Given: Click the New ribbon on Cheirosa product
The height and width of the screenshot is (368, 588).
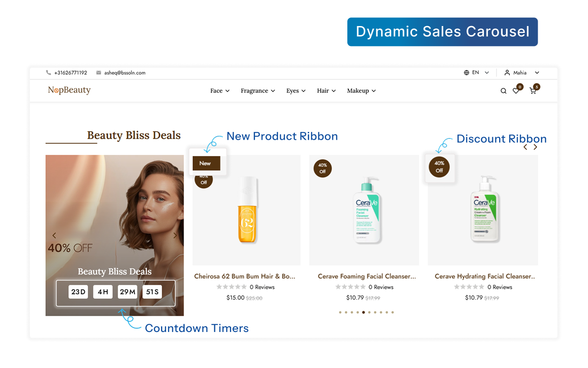Looking at the screenshot, I should click(x=206, y=163).
